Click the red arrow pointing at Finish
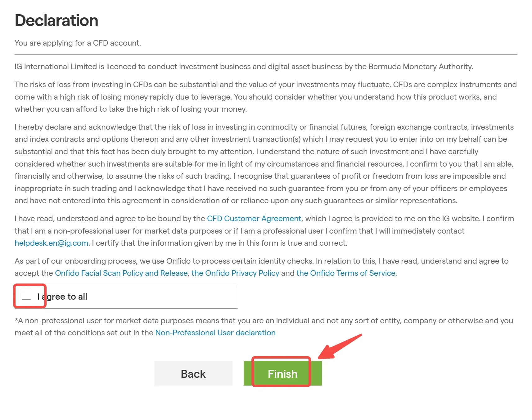The width and height of the screenshot is (532, 420). (x=340, y=347)
